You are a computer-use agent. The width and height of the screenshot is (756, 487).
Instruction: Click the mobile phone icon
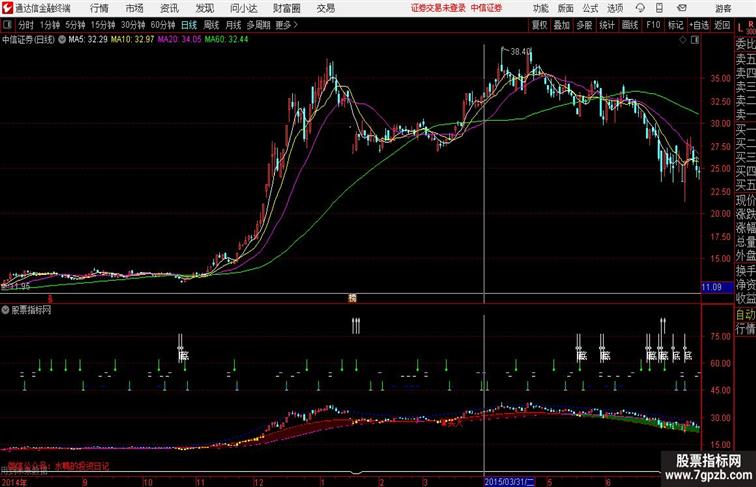659,8
